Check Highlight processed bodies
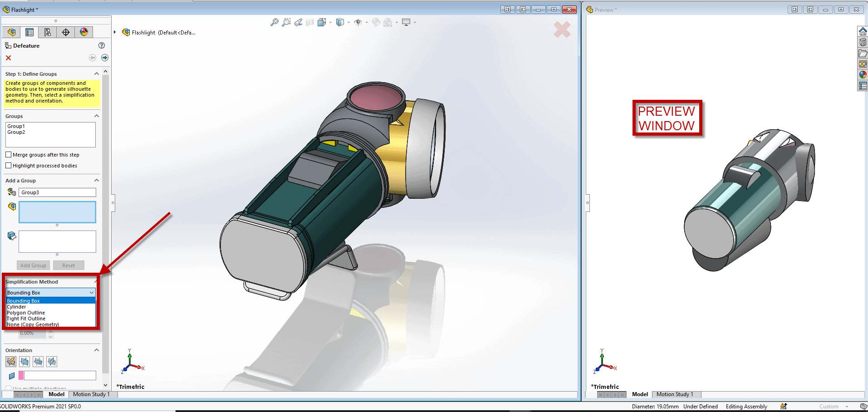This screenshot has width=868, height=412. point(9,166)
